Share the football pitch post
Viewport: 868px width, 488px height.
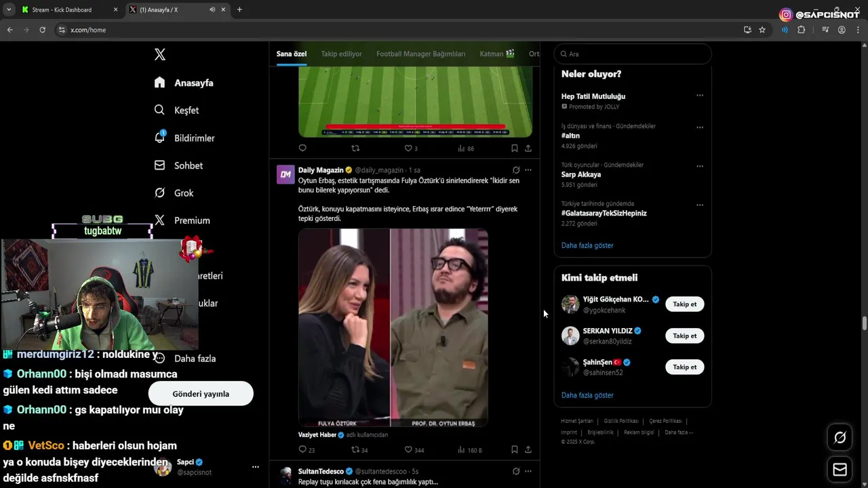click(x=528, y=148)
